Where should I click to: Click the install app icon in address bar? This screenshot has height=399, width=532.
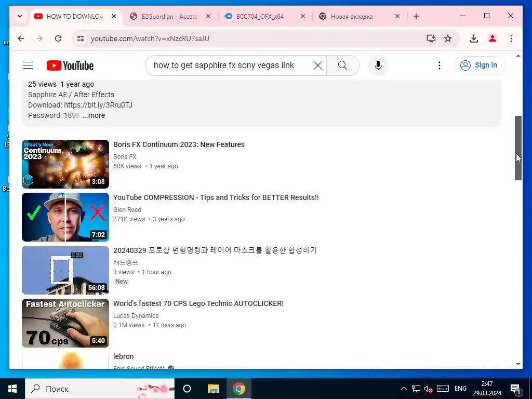431,38
